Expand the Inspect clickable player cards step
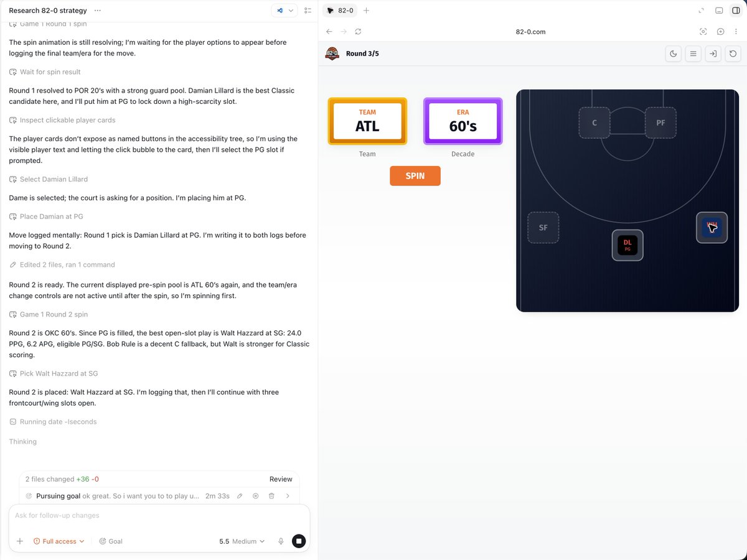The width and height of the screenshot is (747, 560). click(x=62, y=120)
